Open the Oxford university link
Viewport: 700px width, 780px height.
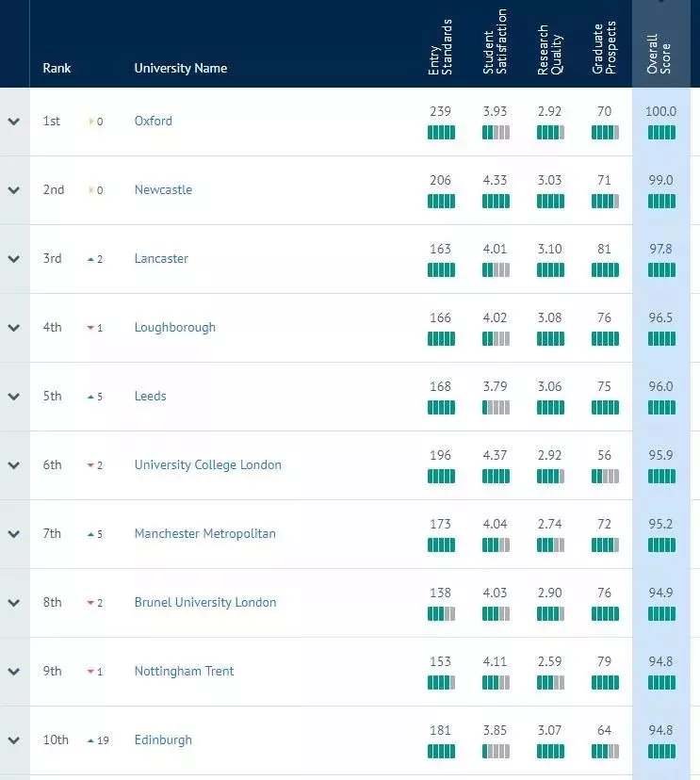(x=154, y=121)
